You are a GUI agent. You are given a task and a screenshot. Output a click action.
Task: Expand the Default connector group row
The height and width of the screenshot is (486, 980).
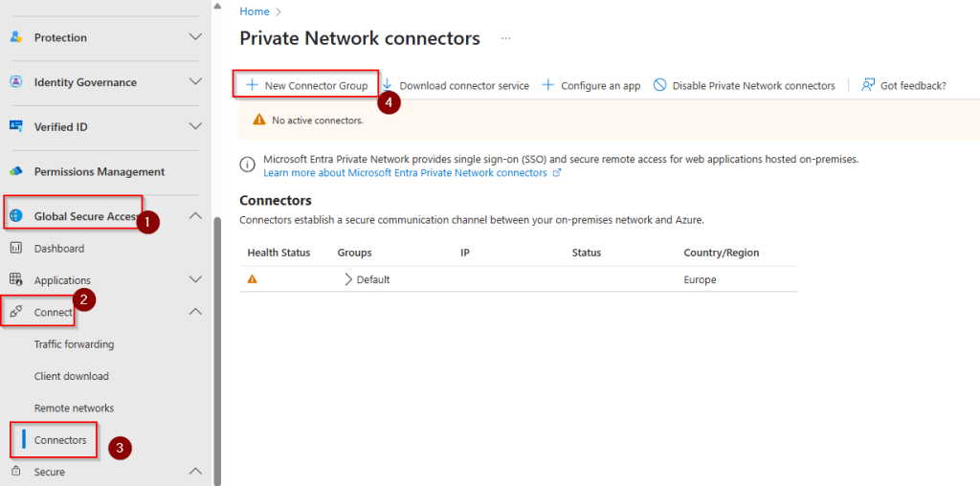[x=348, y=279]
